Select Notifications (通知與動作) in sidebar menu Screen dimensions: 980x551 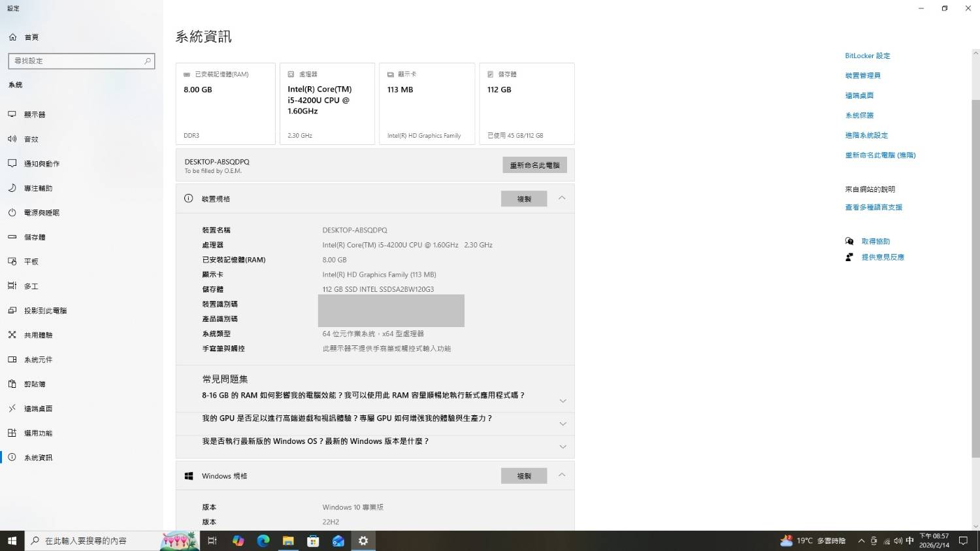pyautogui.click(x=41, y=164)
